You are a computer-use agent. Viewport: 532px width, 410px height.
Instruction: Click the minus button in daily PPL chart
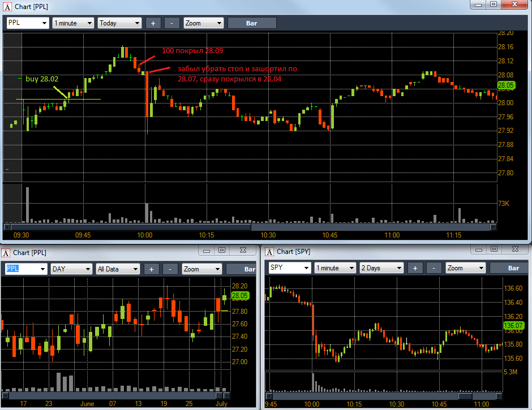click(x=170, y=269)
